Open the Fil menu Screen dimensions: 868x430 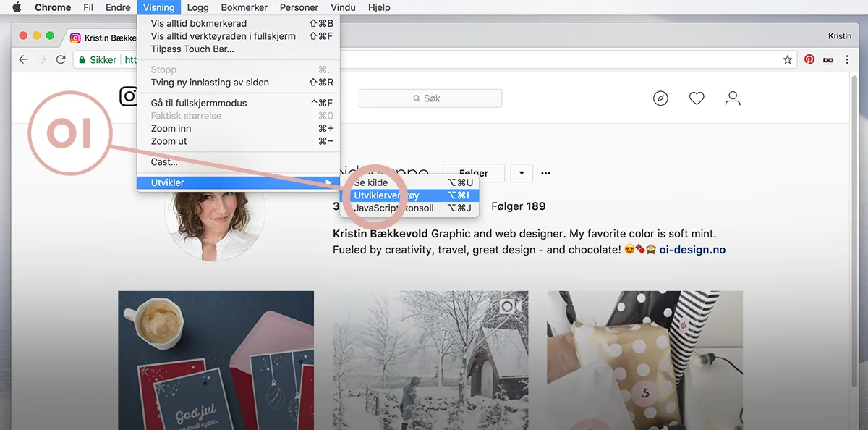(x=88, y=7)
